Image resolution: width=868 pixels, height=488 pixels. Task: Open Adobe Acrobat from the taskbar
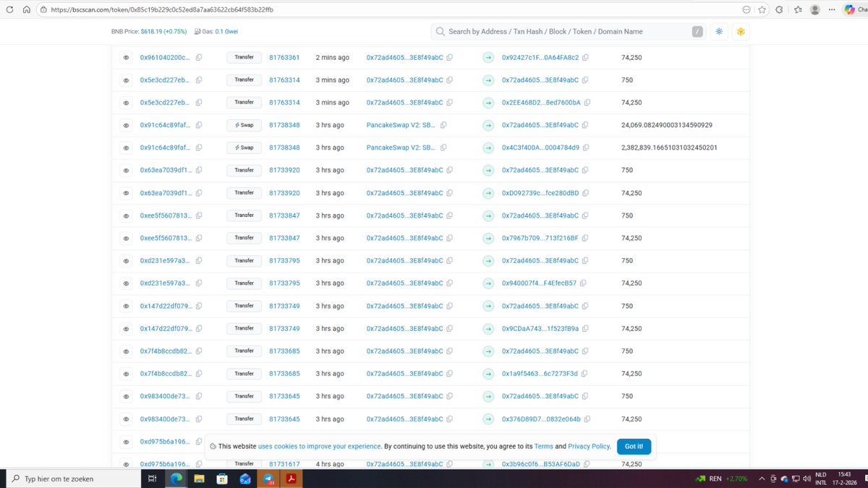291,479
